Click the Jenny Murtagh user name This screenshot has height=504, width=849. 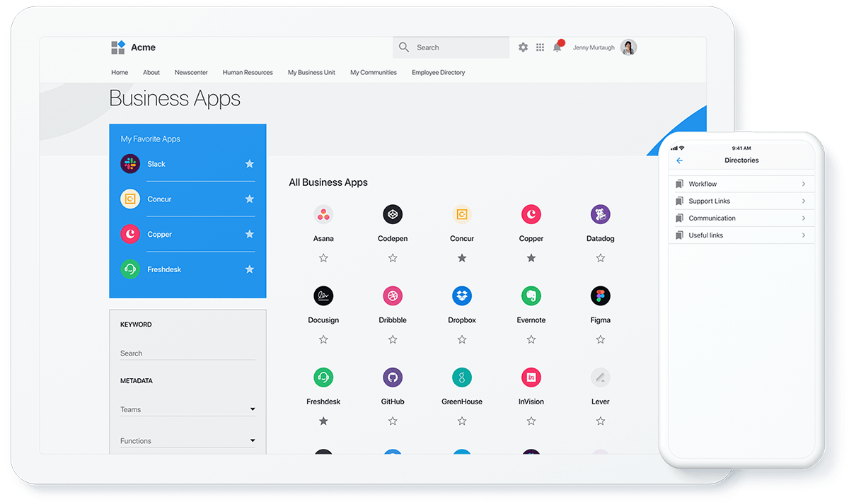pos(594,48)
